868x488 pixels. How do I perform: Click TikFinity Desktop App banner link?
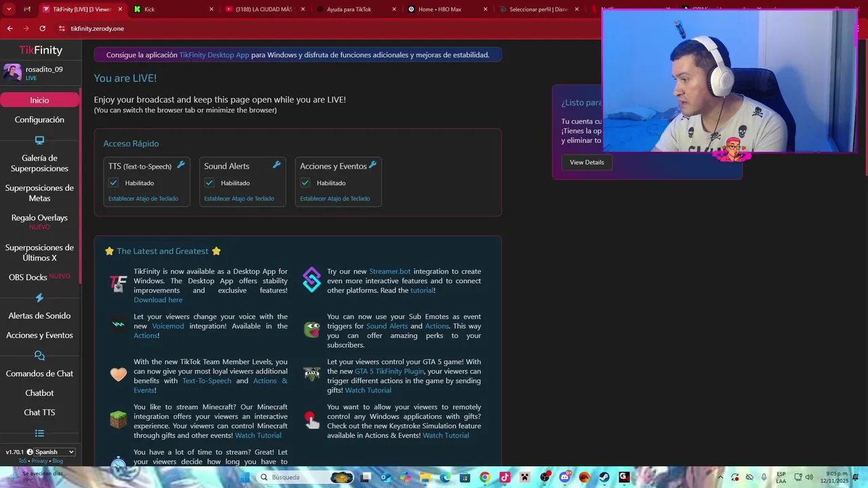(x=214, y=55)
